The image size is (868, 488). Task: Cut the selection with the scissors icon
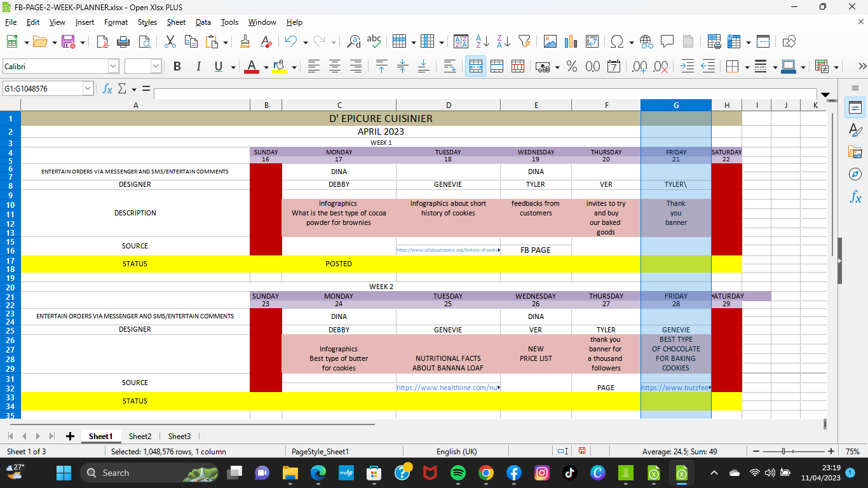(x=170, y=41)
